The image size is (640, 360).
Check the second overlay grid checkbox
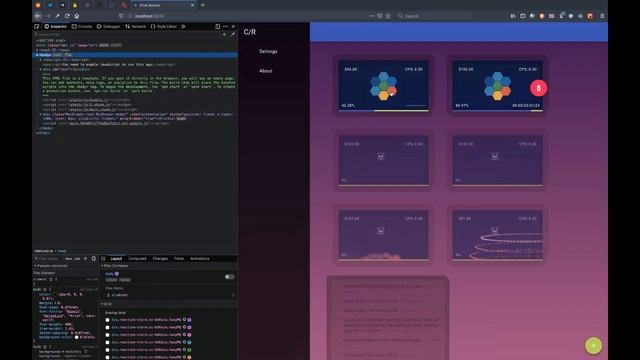107,327
